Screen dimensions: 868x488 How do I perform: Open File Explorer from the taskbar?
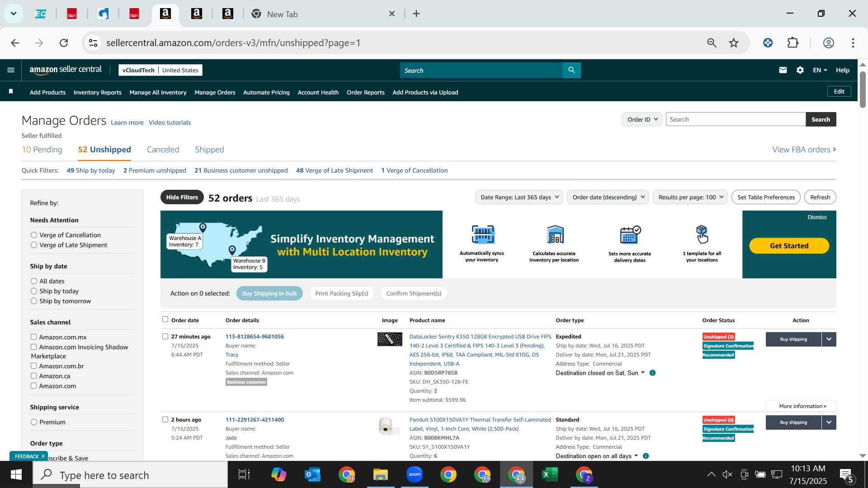380,475
